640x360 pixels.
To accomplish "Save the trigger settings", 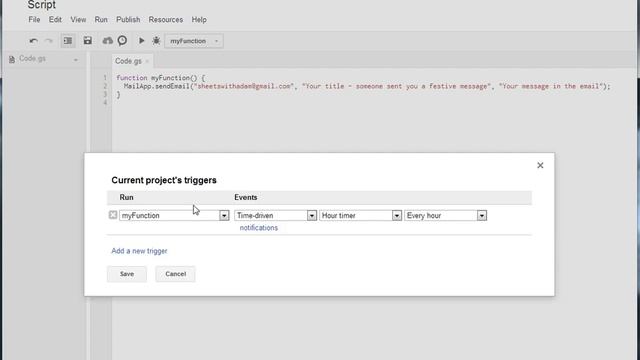I will [127, 274].
